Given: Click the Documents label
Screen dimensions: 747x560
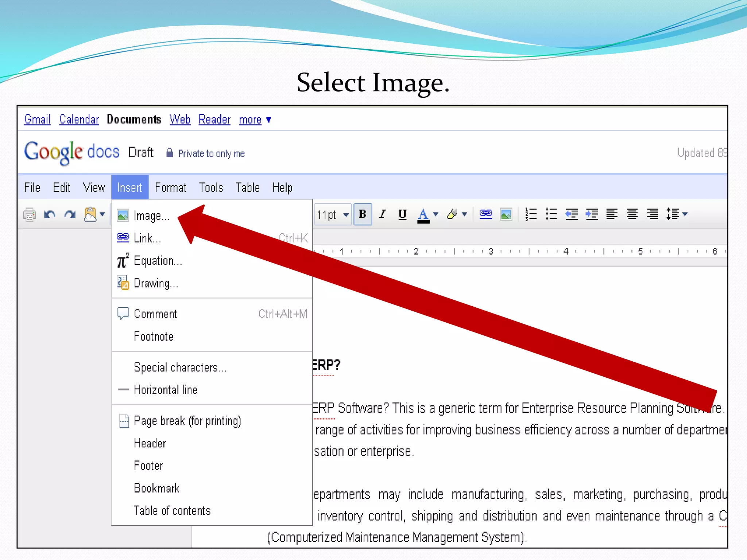Looking at the screenshot, I should [134, 119].
